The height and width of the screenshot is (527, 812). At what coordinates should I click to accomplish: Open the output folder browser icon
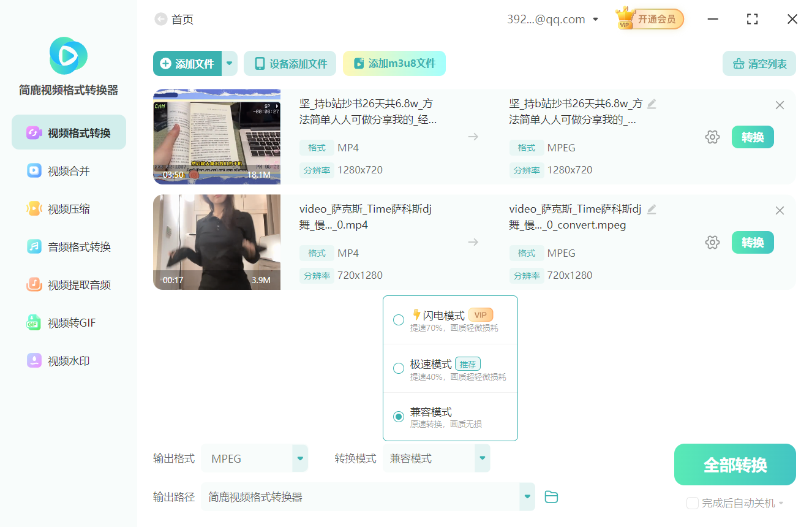(551, 497)
